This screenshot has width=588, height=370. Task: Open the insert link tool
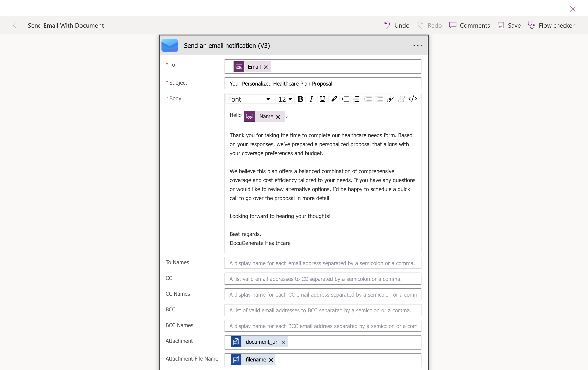390,99
